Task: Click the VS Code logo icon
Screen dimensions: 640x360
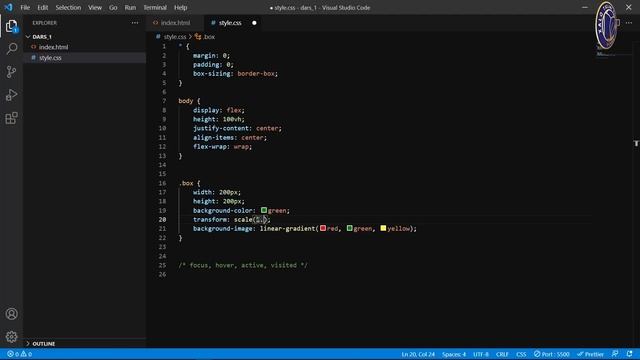Action: point(8,7)
